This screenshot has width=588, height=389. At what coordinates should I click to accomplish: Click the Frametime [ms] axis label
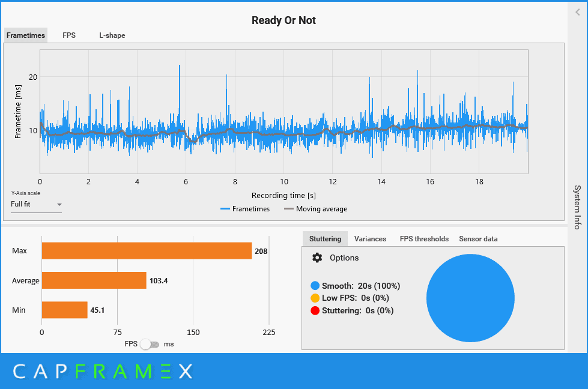(17, 111)
